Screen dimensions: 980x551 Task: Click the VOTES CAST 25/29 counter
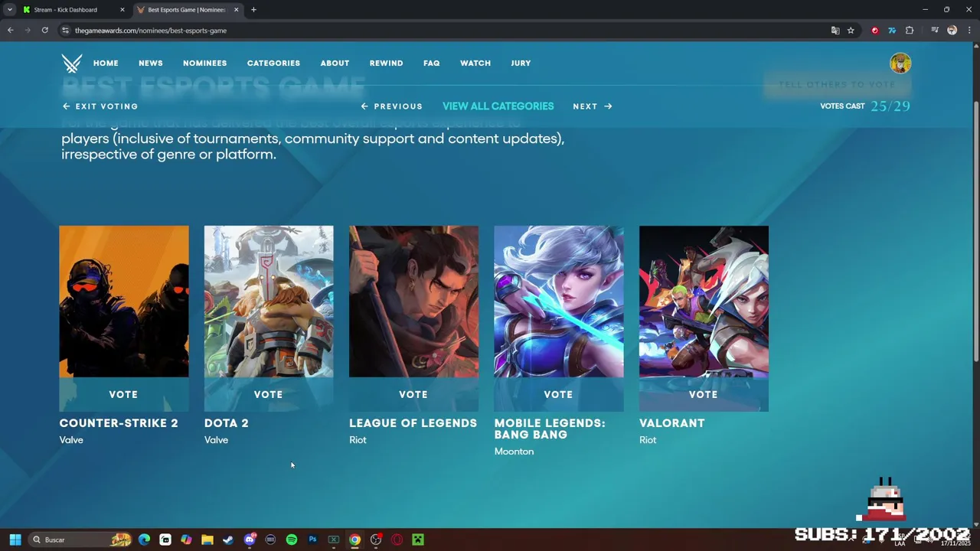coord(865,106)
